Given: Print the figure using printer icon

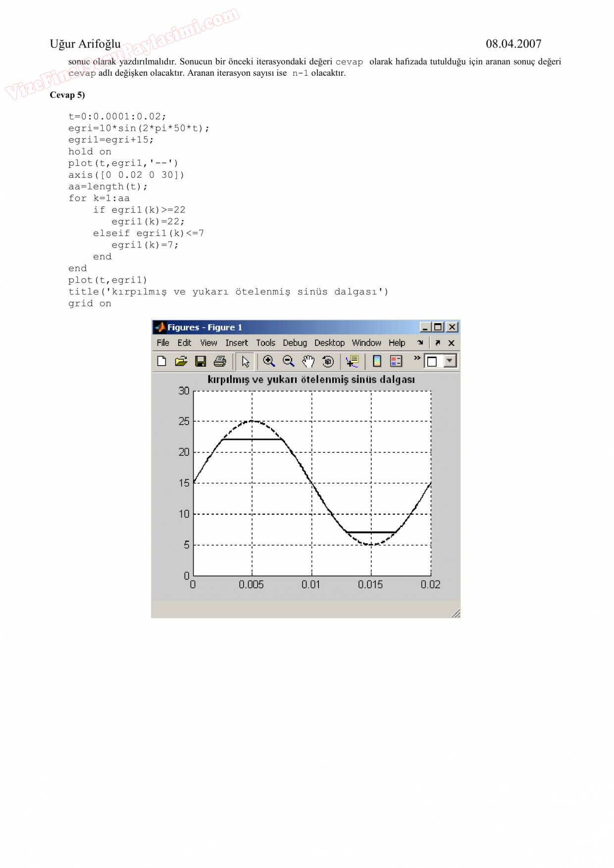Looking at the screenshot, I should coord(220,361).
